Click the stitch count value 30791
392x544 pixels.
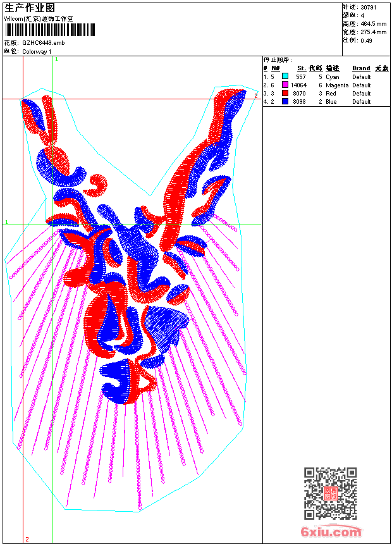pyautogui.click(x=369, y=7)
